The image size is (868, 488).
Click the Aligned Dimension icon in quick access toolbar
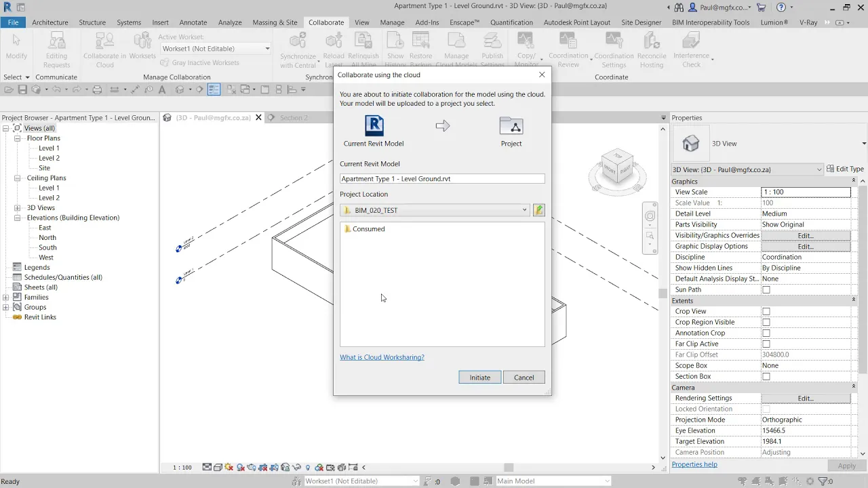(x=135, y=89)
